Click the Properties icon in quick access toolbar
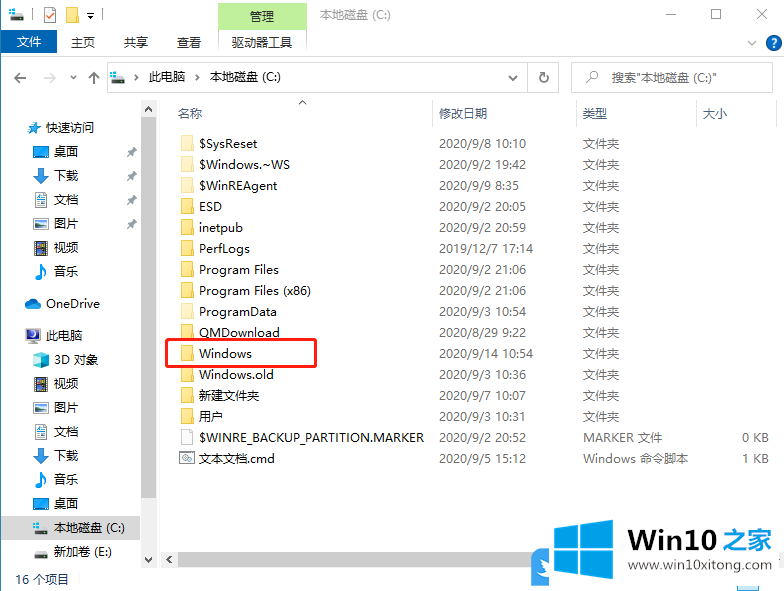Viewport: 784px width, 591px height. click(x=49, y=15)
